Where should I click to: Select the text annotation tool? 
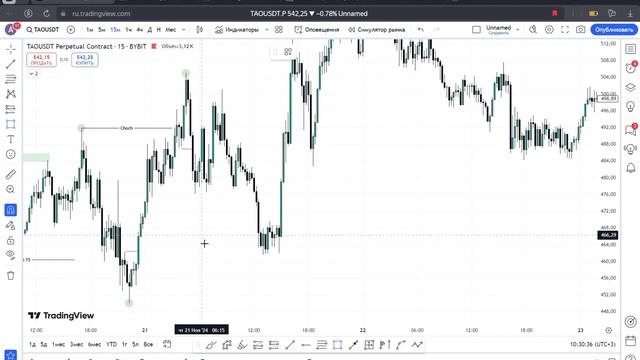click(11, 139)
